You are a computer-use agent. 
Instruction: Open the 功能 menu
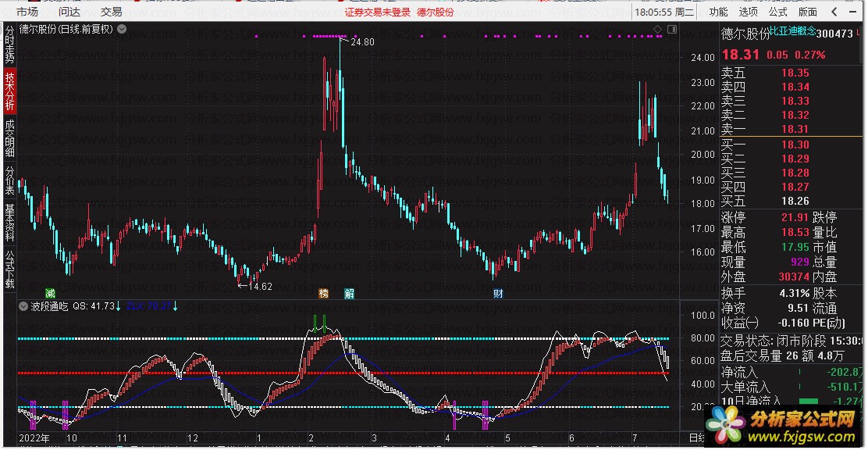(719, 12)
